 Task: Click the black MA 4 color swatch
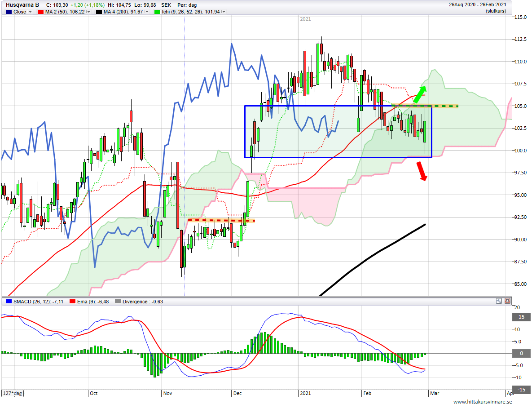[99, 12]
